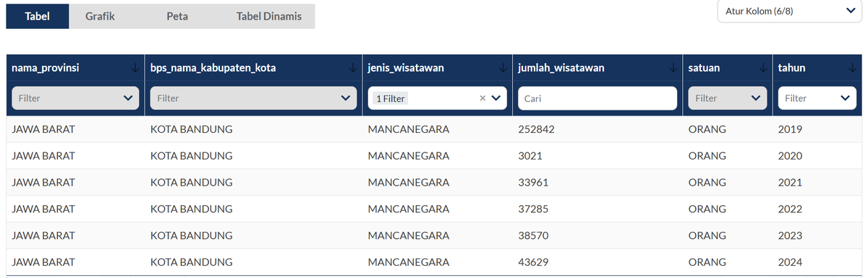The width and height of the screenshot is (868, 278).
Task: Click the jenis_wisatawan column header
Action: [x=406, y=68]
